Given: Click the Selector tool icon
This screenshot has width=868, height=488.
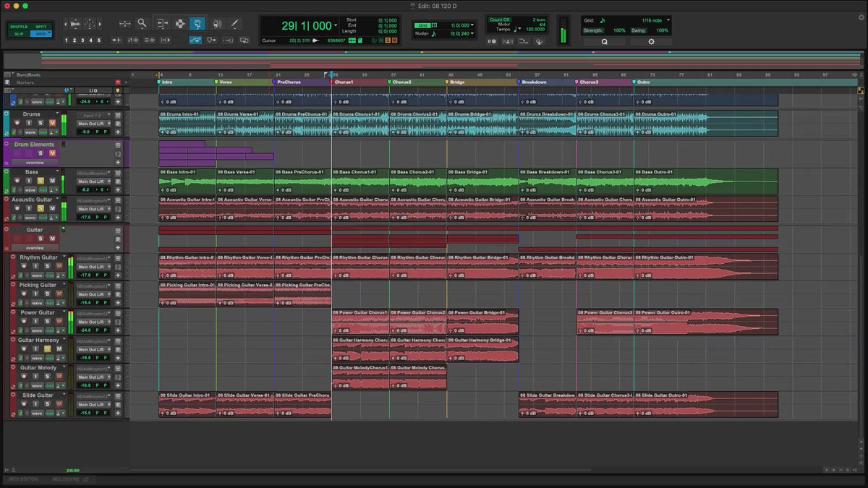Looking at the screenshot, I should click(x=179, y=24).
